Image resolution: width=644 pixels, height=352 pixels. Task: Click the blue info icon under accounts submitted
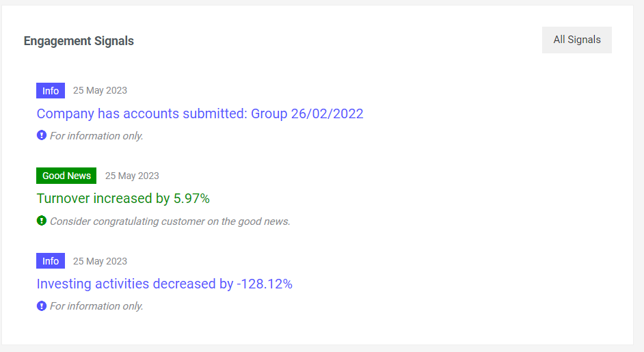coord(41,135)
